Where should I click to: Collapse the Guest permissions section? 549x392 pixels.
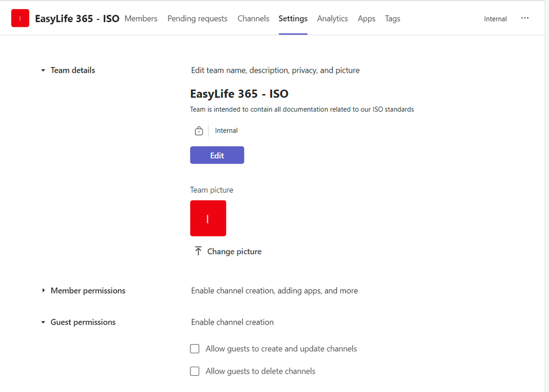click(x=43, y=323)
